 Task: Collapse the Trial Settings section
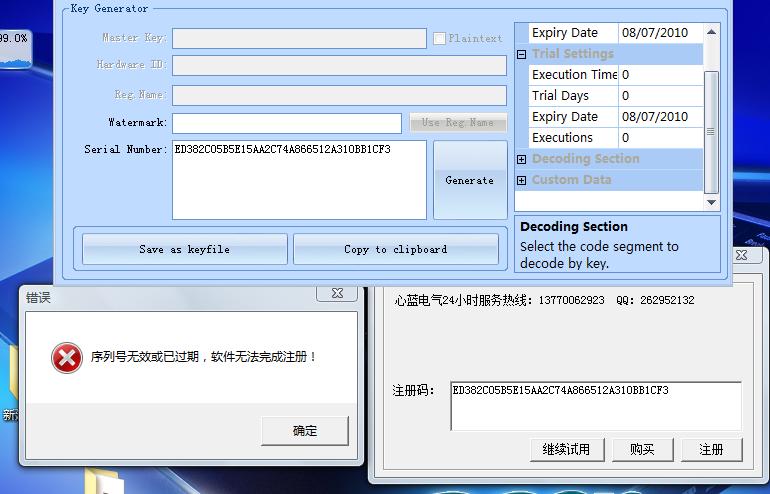522,54
